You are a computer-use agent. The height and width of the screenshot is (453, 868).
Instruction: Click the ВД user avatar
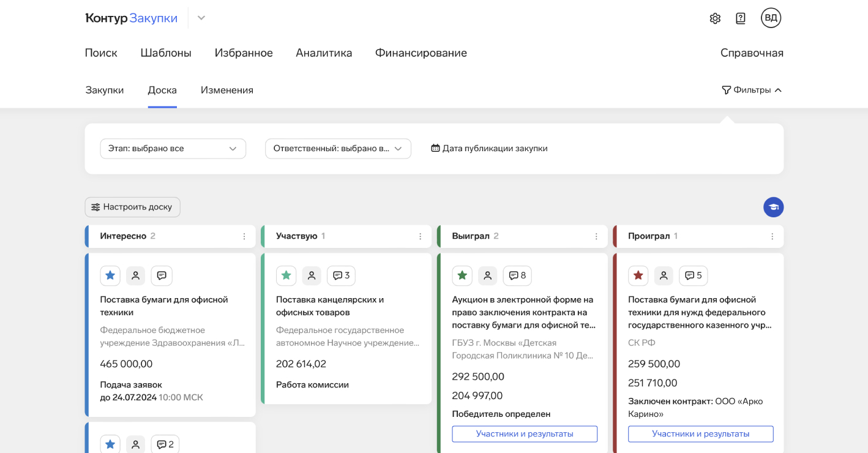tap(771, 18)
